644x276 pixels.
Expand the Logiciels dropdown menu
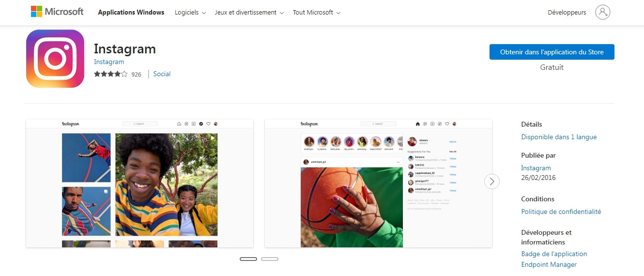click(190, 13)
